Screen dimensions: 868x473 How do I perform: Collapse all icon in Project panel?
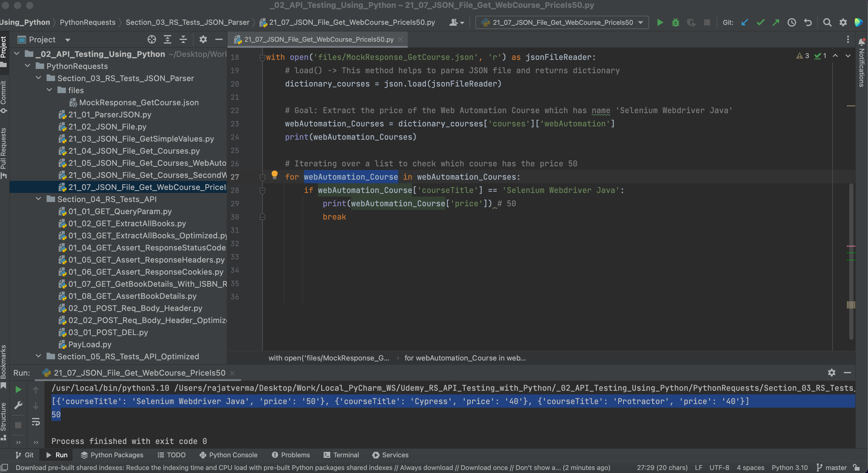pos(183,39)
